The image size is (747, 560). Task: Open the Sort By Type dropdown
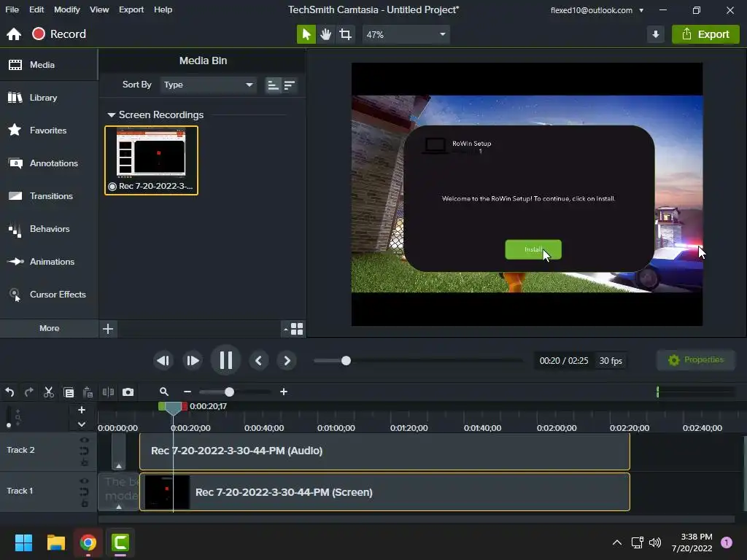[208, 85]
